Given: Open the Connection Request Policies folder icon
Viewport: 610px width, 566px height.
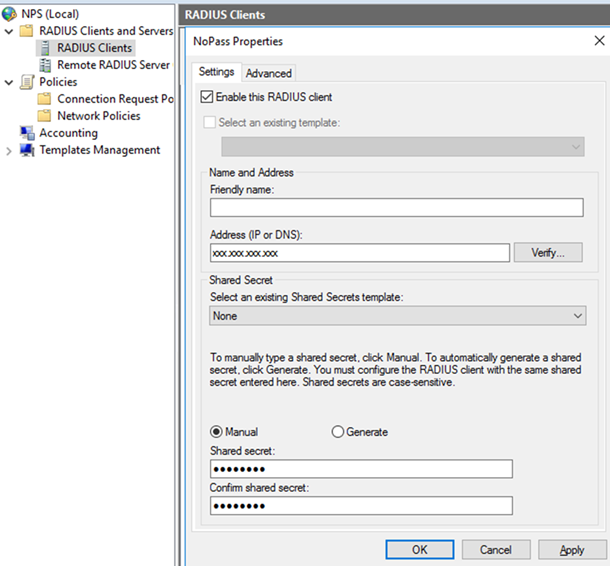Looking at the screenshot, I should 45,99.
